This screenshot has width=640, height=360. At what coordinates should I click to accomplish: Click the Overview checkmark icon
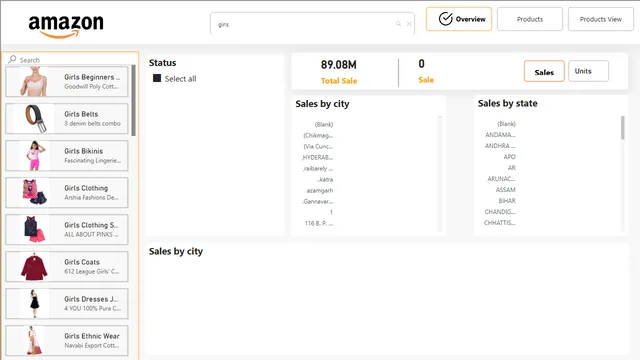[445, 19]
